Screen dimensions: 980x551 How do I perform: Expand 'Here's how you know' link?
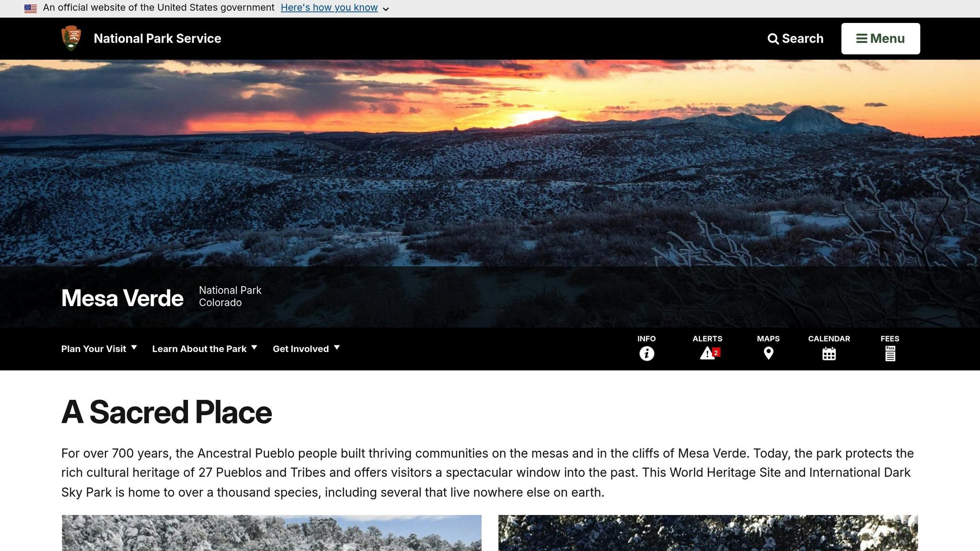coord(334,8)
